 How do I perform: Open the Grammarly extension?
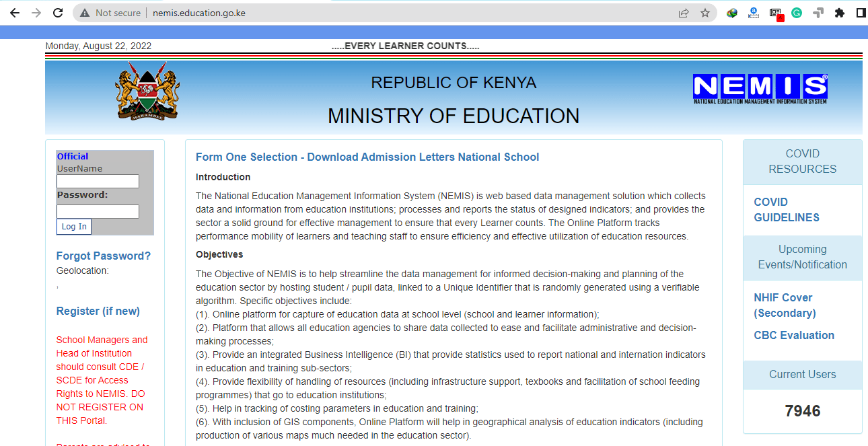(x=797, y=12)
